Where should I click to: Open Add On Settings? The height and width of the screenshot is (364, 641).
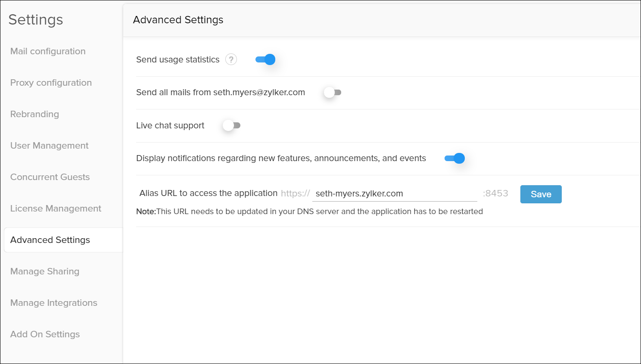click(x=45, y=334)
